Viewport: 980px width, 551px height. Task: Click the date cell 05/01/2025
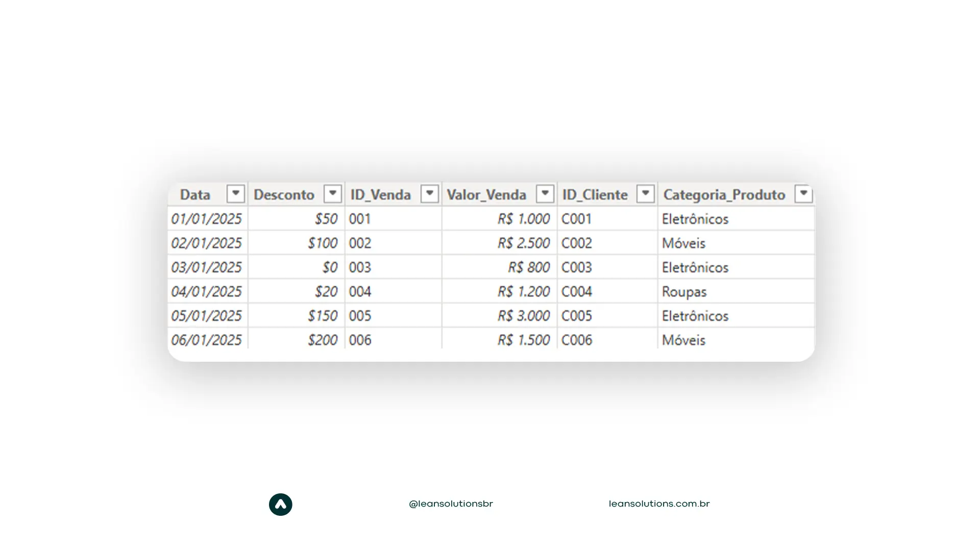click(x=207, y=315)
